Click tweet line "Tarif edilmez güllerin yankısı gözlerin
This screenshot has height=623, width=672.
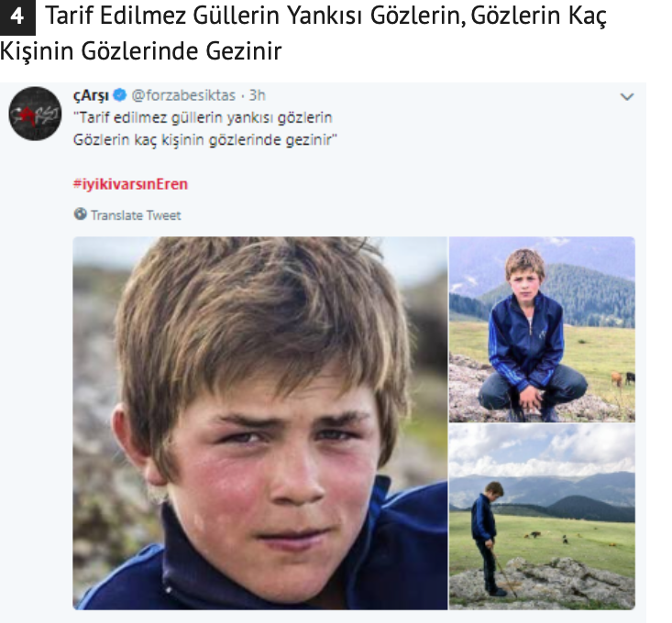(x=203, y=118)
